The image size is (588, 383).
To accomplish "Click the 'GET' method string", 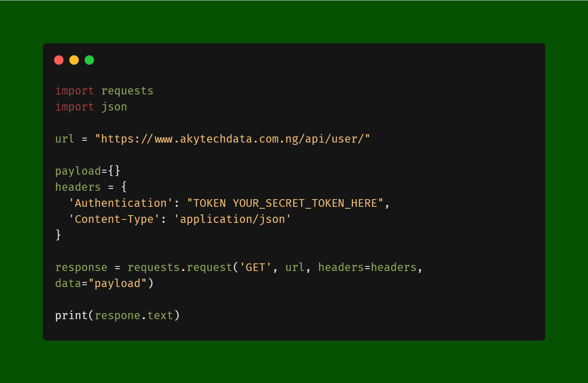I will [255, 267].
